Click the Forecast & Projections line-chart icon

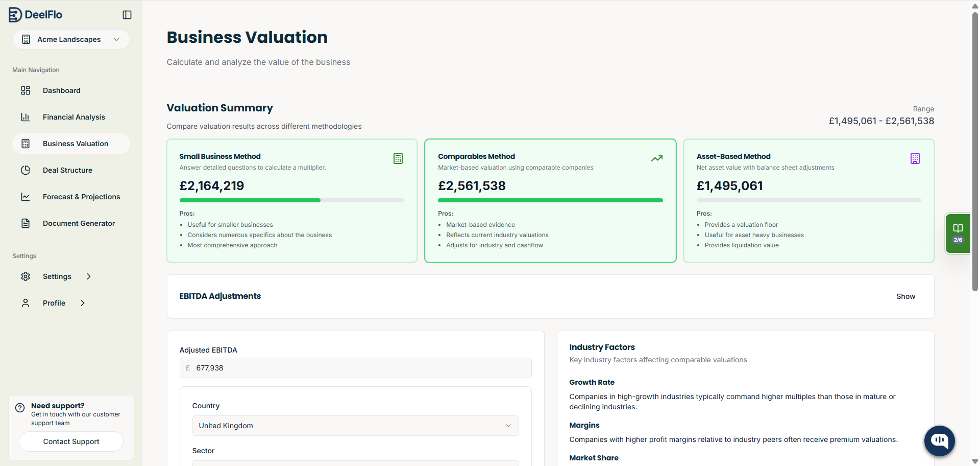pyautogui.click(x=26, y=197)
